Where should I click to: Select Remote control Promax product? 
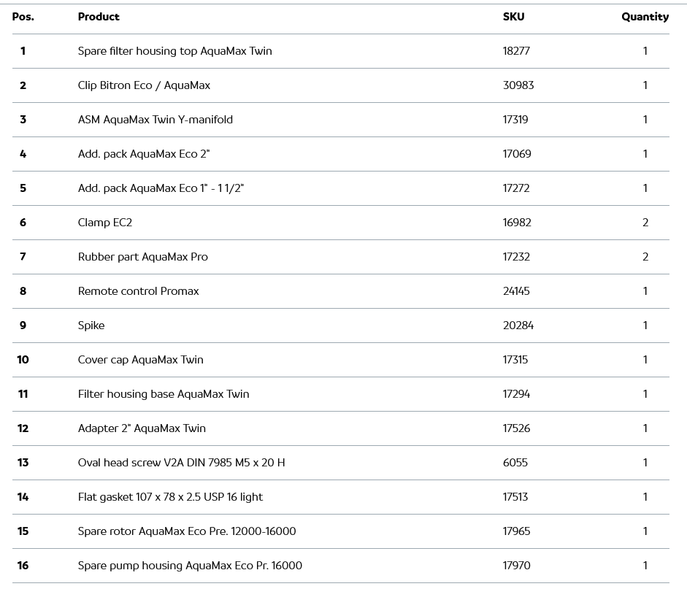138,291
